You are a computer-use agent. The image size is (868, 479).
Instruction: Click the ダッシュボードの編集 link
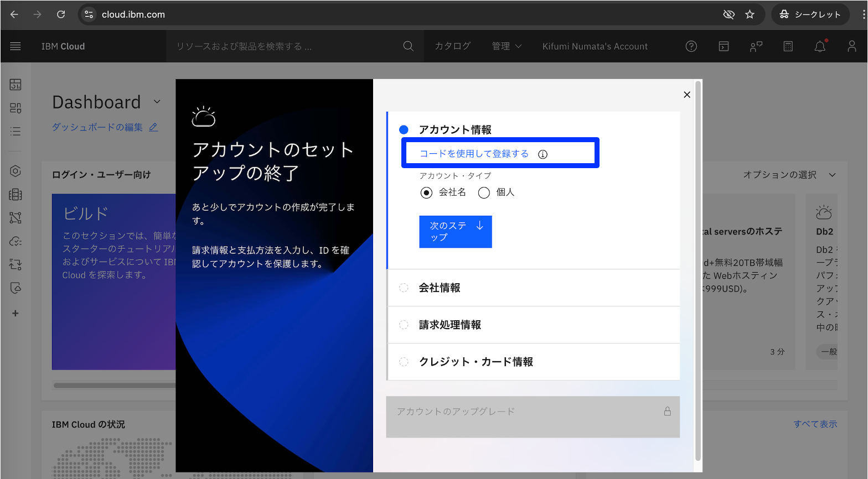point(105,127)
